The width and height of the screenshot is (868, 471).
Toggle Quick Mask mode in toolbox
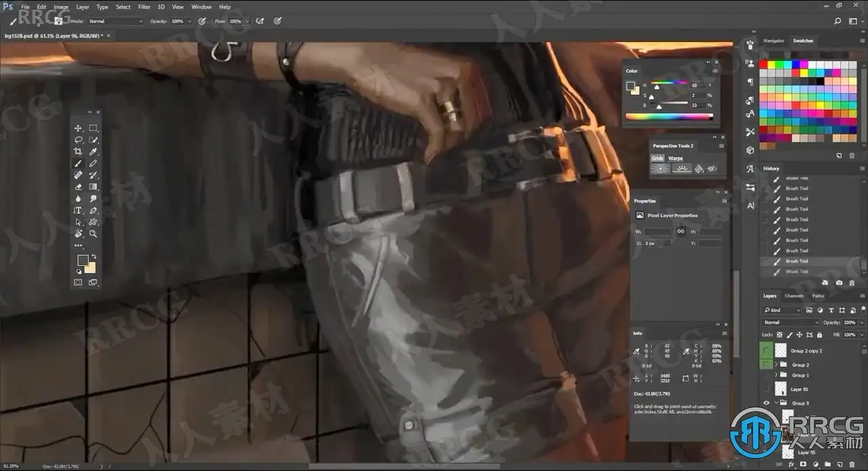[79, 282]
